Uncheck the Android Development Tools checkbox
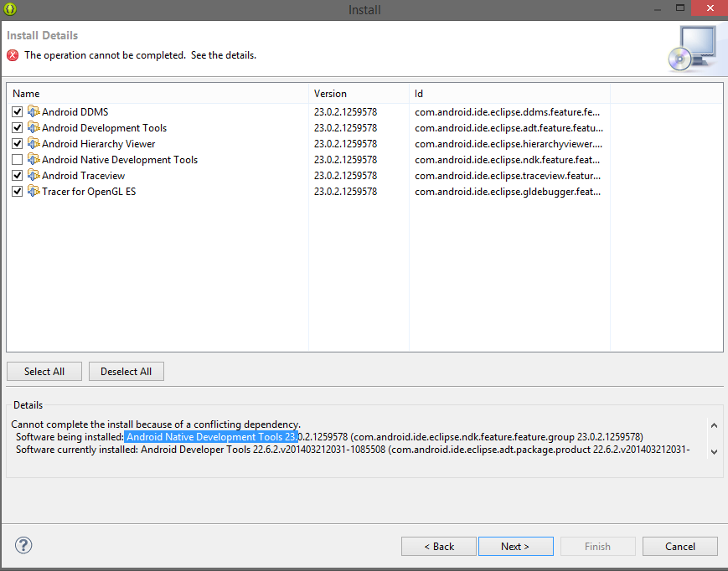The image size is (728, 571). 18,127
